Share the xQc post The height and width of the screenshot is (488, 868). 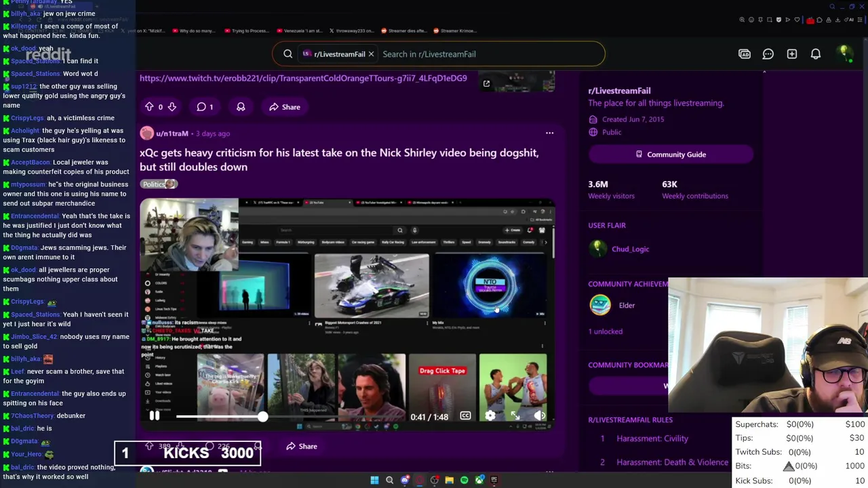[x=302, y=446]
